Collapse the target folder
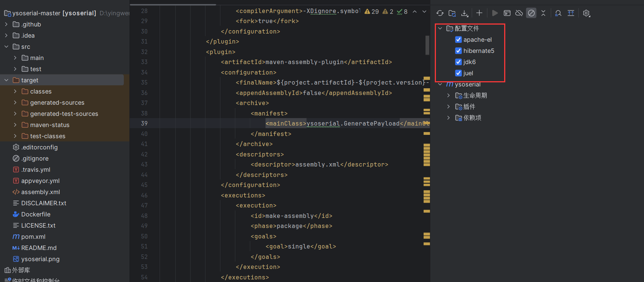This screenshot has height=282, width=644. (6, 80)
